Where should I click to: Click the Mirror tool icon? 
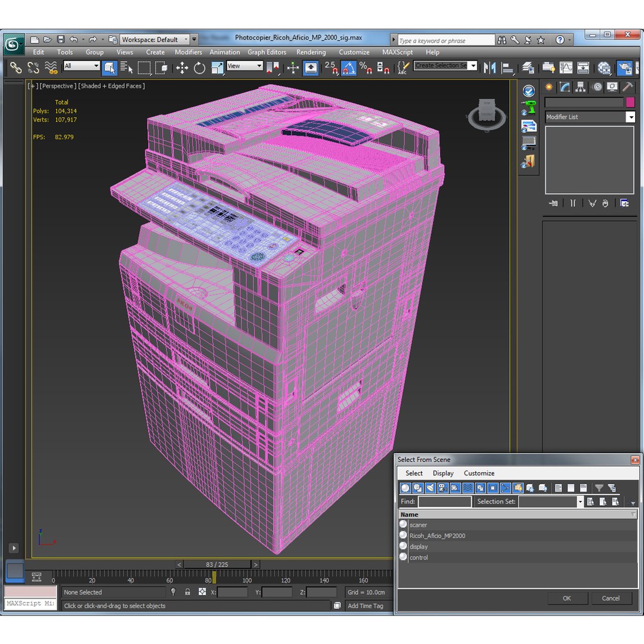[x=490, y=67]
